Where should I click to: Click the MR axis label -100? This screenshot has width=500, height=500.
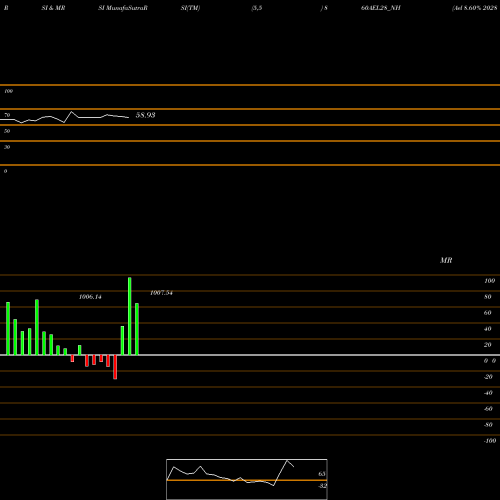click(x=490, y=441)
